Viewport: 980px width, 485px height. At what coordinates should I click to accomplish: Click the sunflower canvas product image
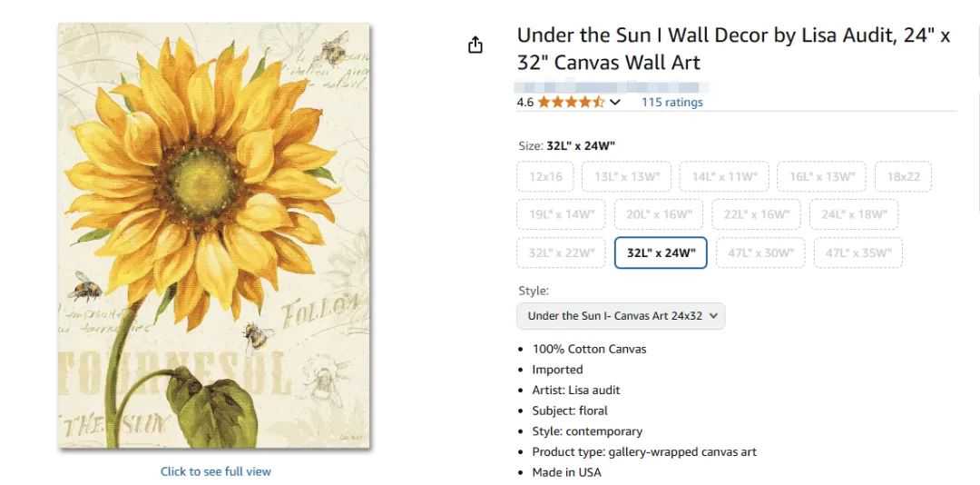pos(215,236)
